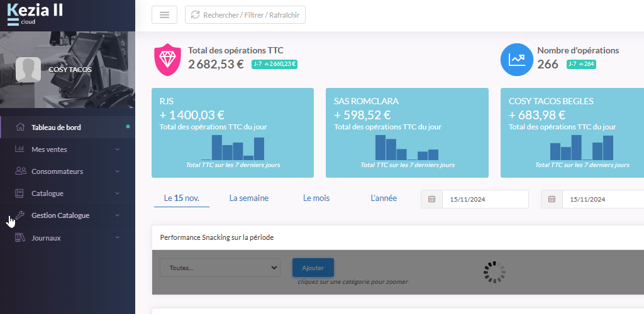
Task: Click the bar chart icon for Mes ventes
Action: point(19,149)
